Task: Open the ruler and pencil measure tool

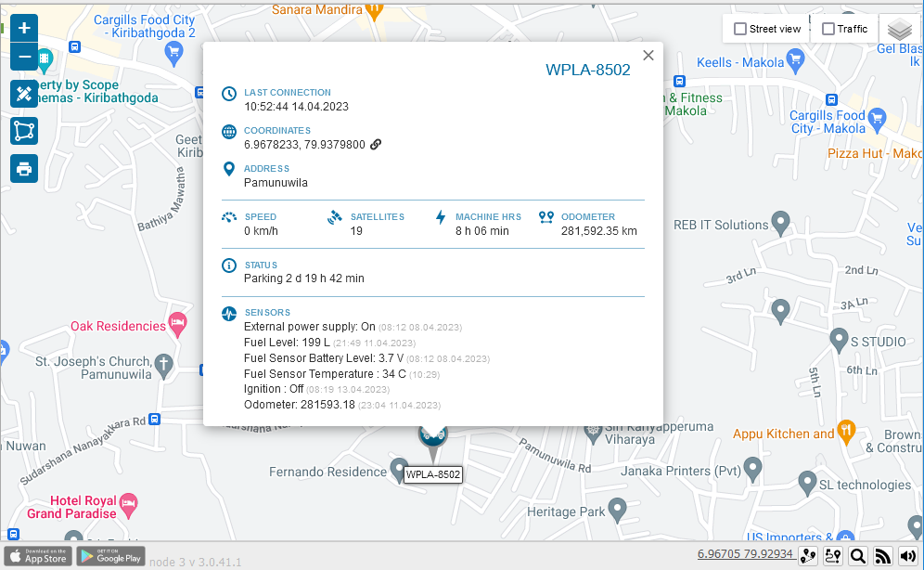Action: tap(24, 94)
